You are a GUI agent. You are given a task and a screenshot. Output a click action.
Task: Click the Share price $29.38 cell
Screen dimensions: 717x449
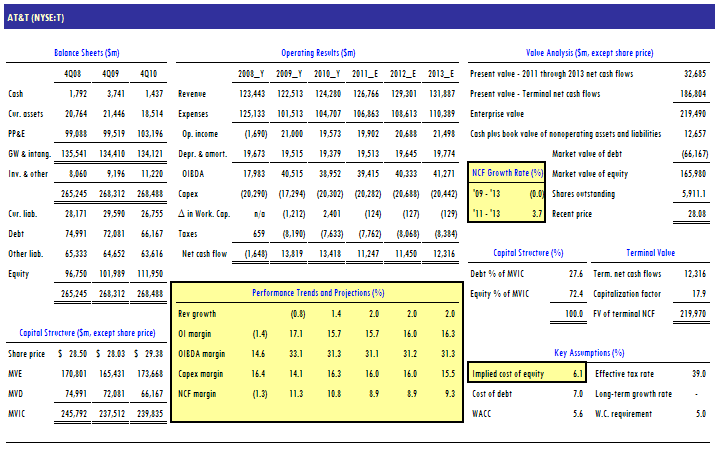point(143,353)
